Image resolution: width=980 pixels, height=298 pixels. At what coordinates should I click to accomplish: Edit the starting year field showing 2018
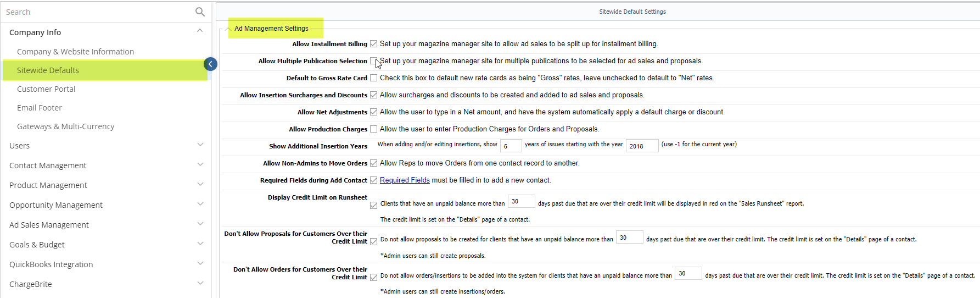[642, 146]
